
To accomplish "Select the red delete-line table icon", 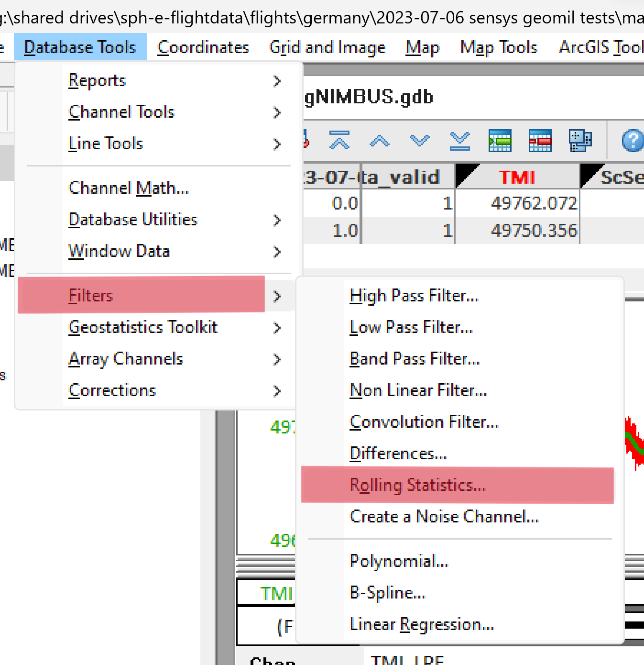I will click(540, 141).
